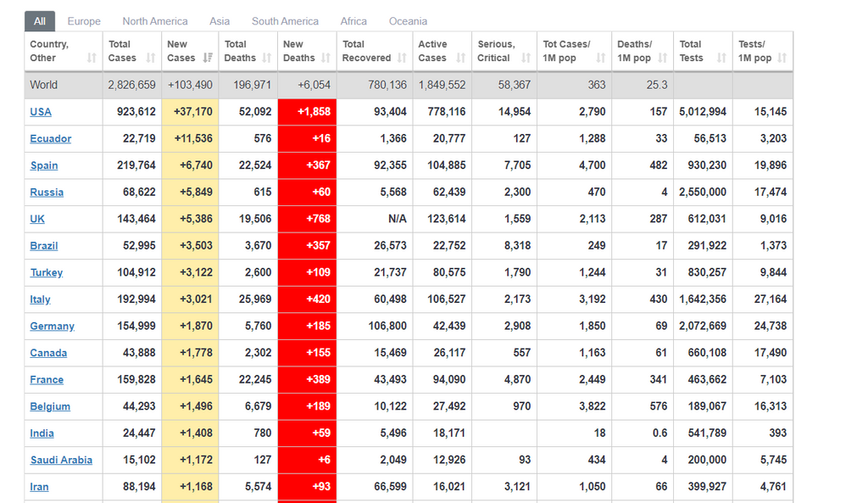Select Ecuador new cases +11,536

(x=190, y=138)
